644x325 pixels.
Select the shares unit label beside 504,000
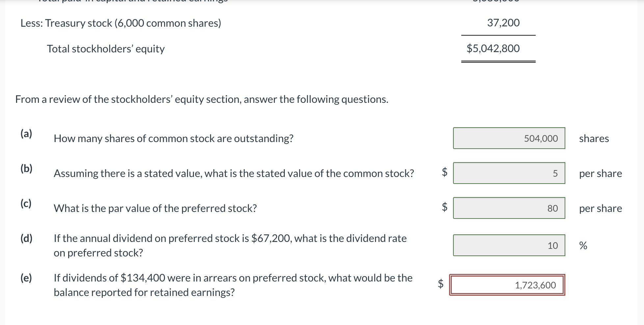point(594,138)
